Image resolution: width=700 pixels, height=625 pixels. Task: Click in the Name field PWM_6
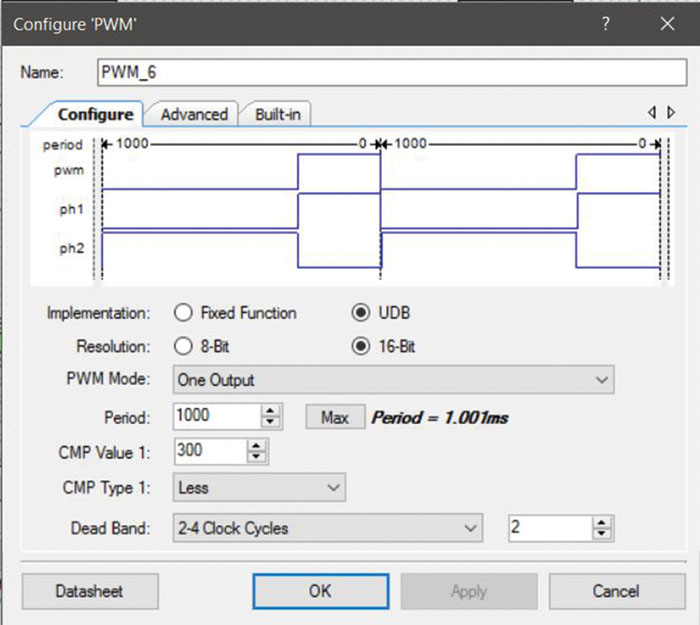point(391,73)
